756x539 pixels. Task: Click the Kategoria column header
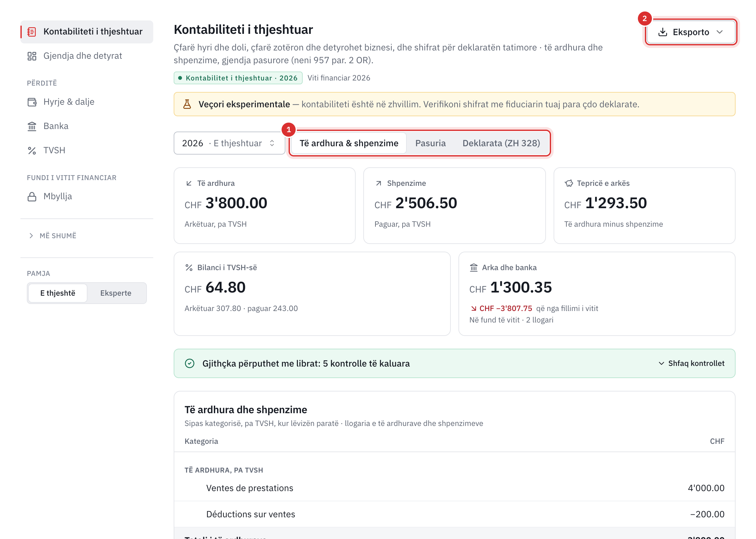(x=201, y=441)
